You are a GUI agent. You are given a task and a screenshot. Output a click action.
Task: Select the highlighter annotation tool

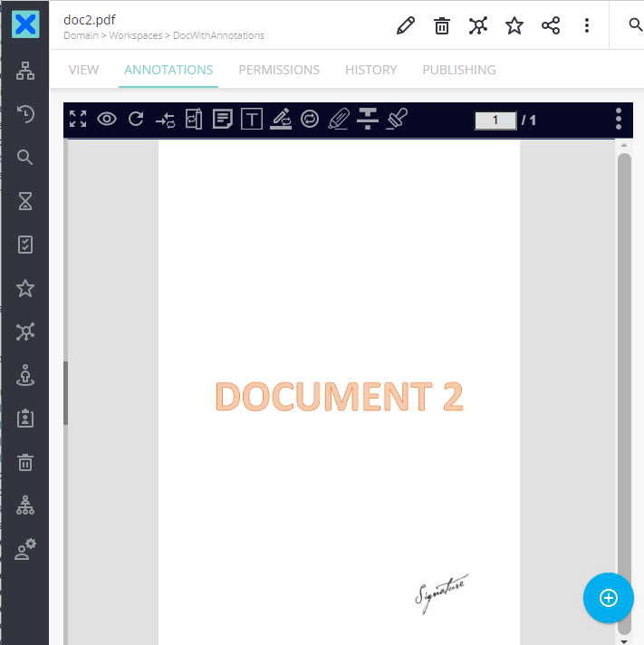tap(339, 119)
